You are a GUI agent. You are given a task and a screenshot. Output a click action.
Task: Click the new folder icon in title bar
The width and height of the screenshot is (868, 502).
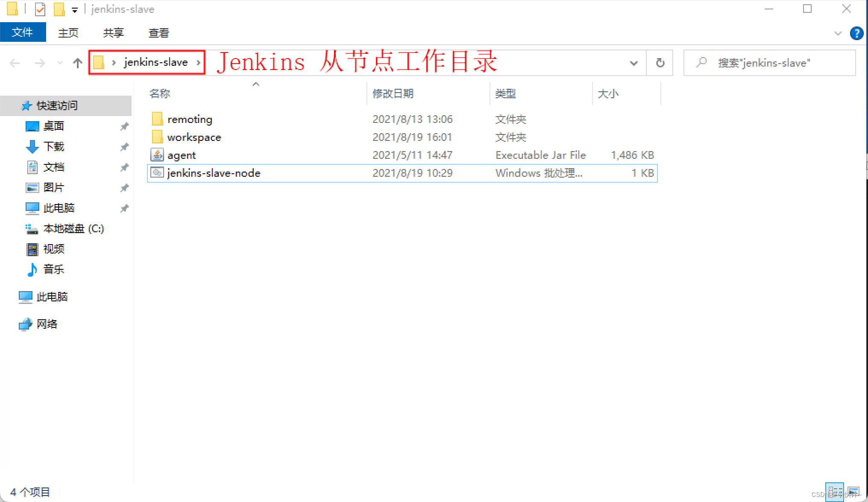coord(59,9)
